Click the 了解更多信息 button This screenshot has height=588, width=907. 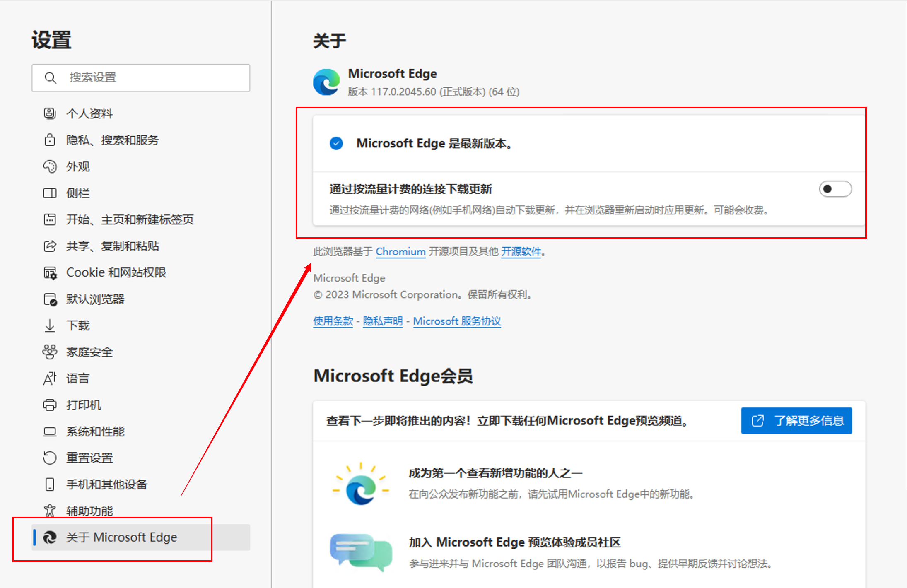(x=796, y=421)
